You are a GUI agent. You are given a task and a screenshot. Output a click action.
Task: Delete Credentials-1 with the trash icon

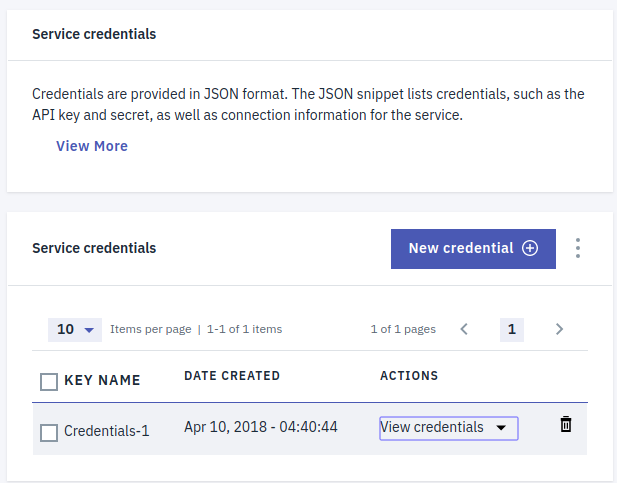pyautogui.click(x=565, y=424)
